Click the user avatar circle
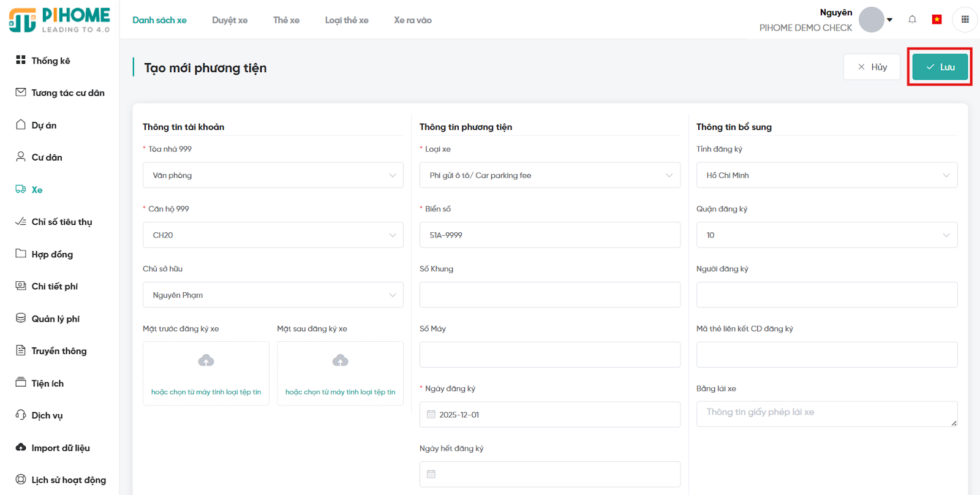 tap(871, 20)
